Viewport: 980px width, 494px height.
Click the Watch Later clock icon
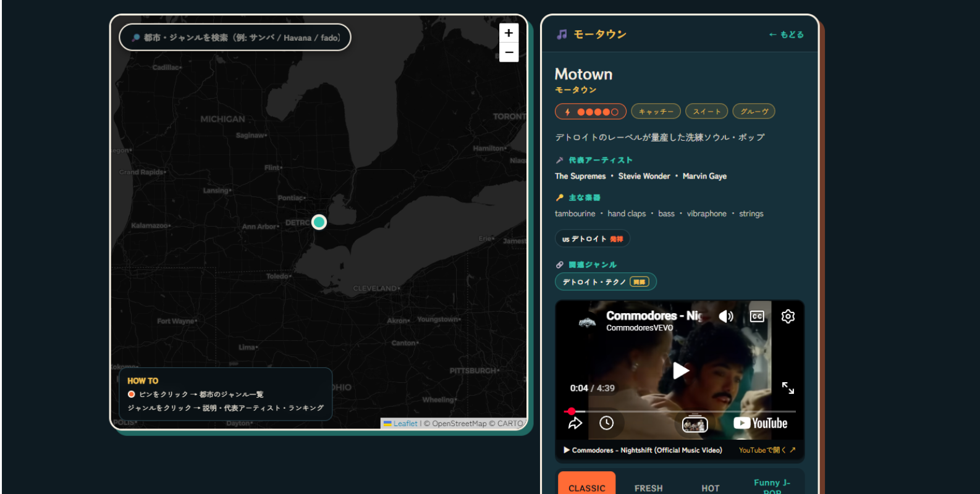coord(607,423)
